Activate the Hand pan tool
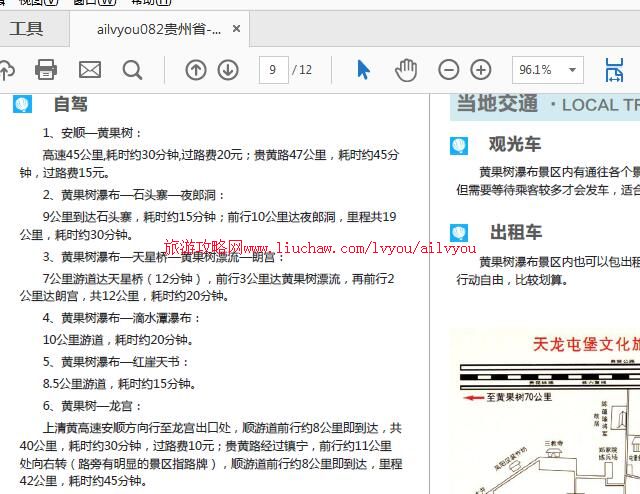This screenshot has width=640, height=494. [x=405, y=70]
